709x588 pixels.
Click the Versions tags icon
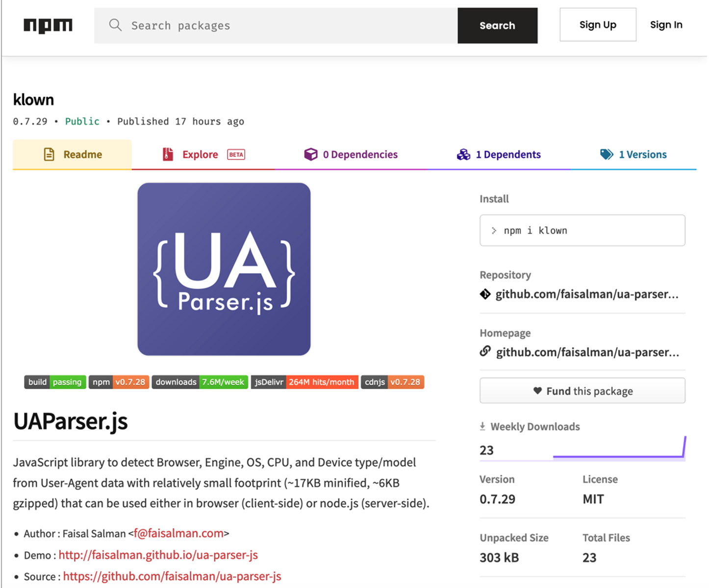coord(607,154)
